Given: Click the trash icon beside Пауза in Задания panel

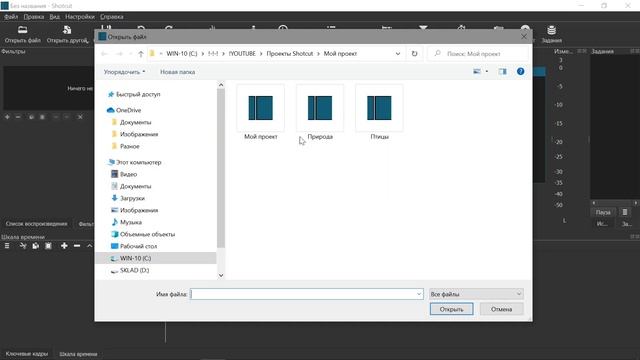Looking at the screenshot, I should tap(625, 212).
